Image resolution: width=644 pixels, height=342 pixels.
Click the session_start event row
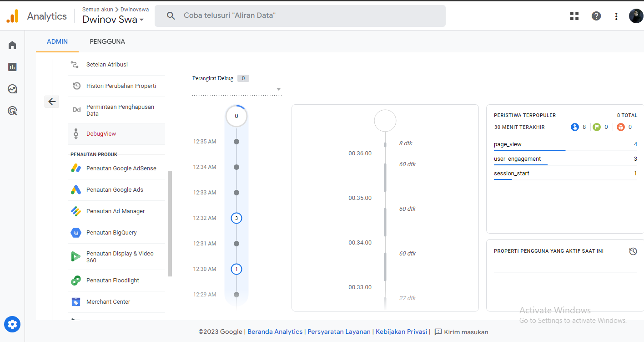[565, 174]
